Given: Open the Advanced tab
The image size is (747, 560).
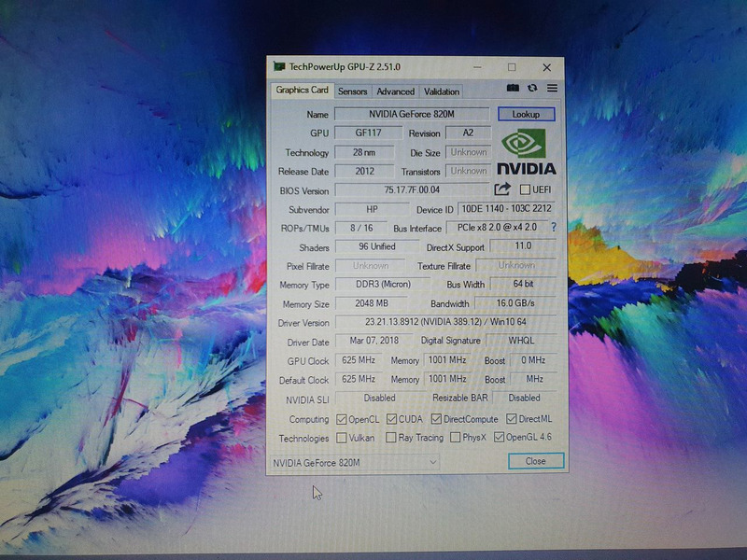Looking at the screenshot, I should pyautogui.click(x=395, y=91).
